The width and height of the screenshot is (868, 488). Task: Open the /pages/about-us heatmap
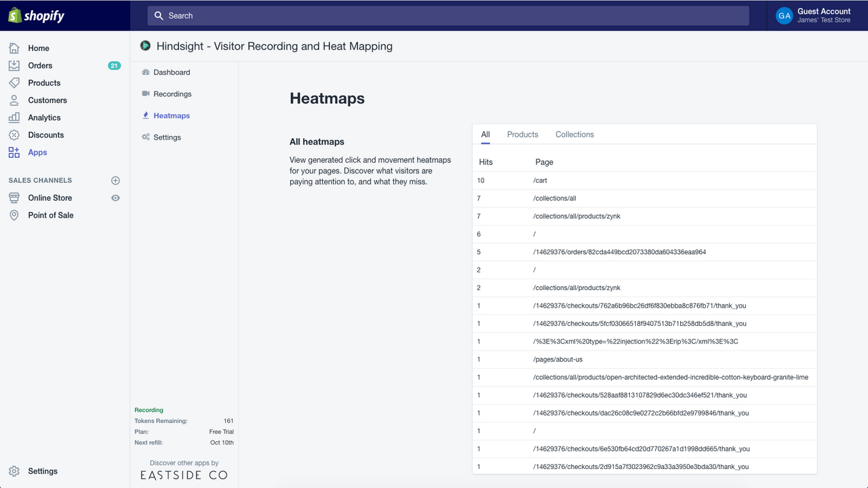(645, 359)
